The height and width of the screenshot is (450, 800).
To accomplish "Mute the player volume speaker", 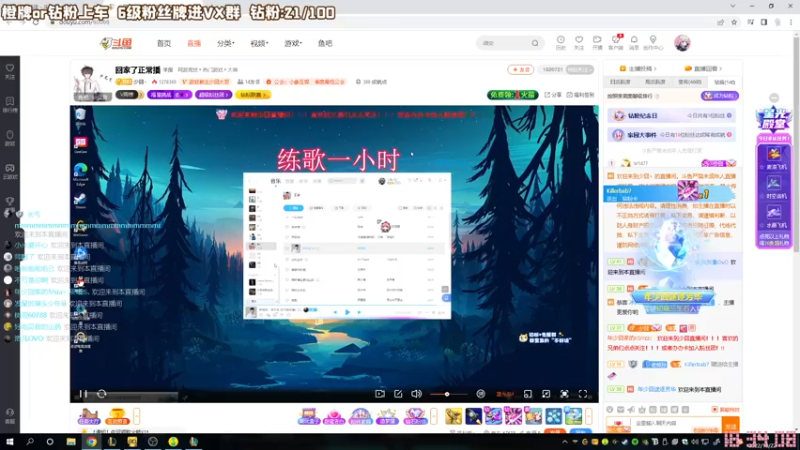I will (x=416, y=394).
